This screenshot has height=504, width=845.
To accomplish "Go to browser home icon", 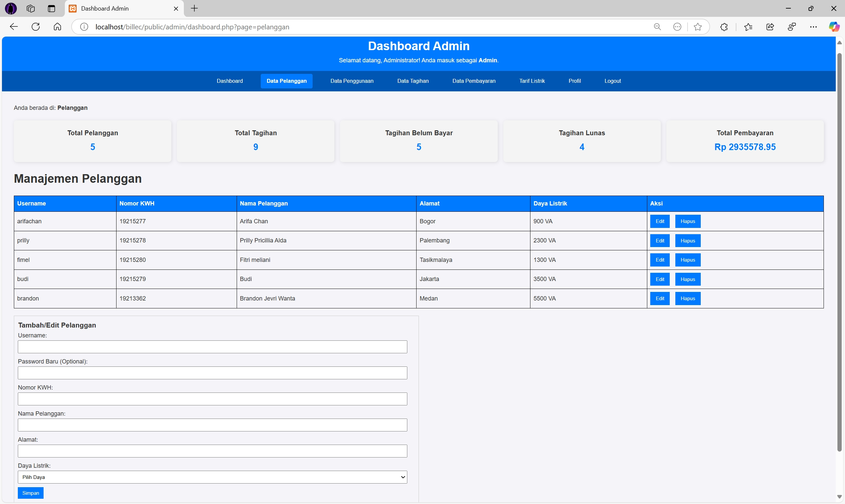I will tap(57, 27).
